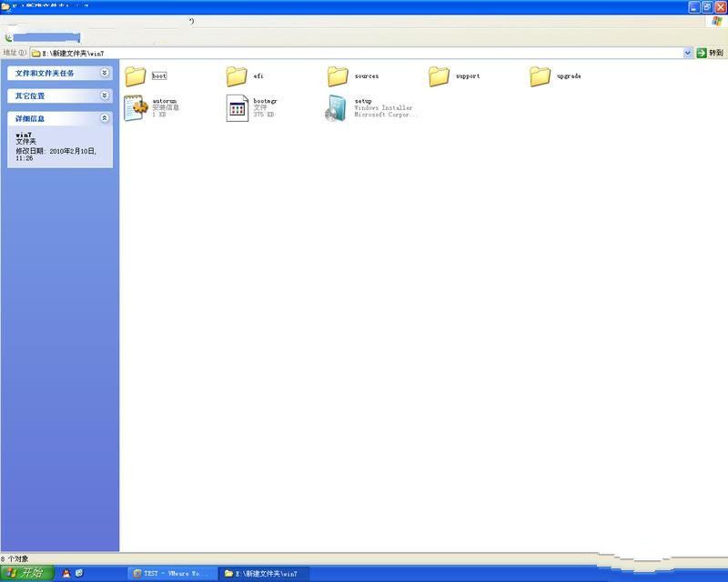Select the win7 Explorer taskbar button

(x=264, y=574)
